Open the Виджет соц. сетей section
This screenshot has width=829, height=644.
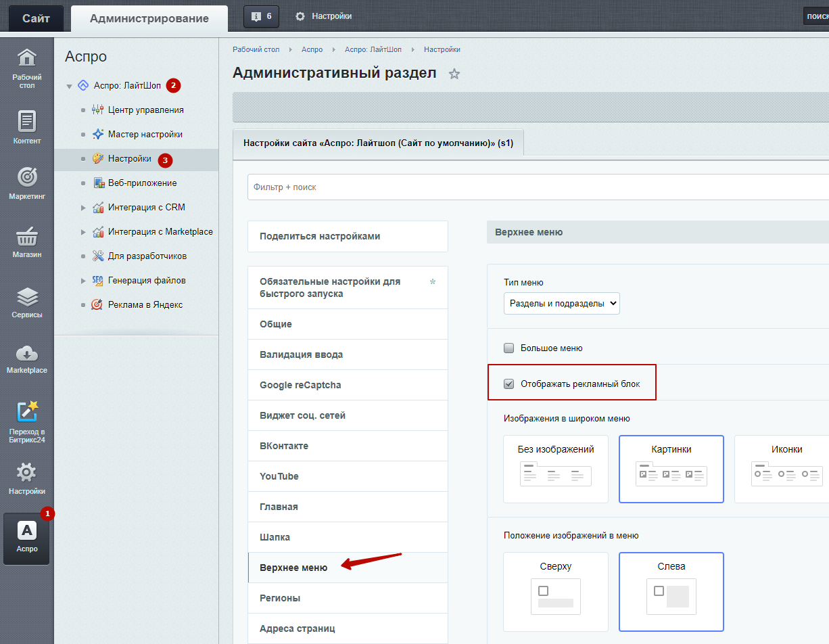coord(348,415)
